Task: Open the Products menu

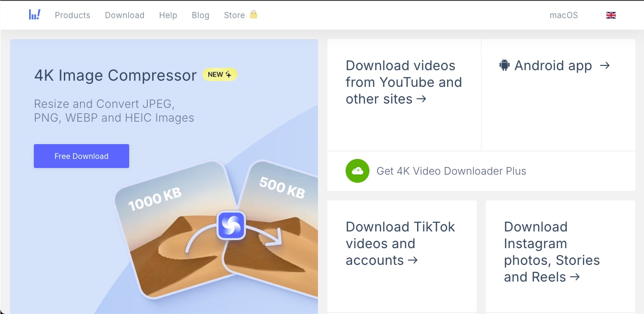Action: [x=72, y=15]
